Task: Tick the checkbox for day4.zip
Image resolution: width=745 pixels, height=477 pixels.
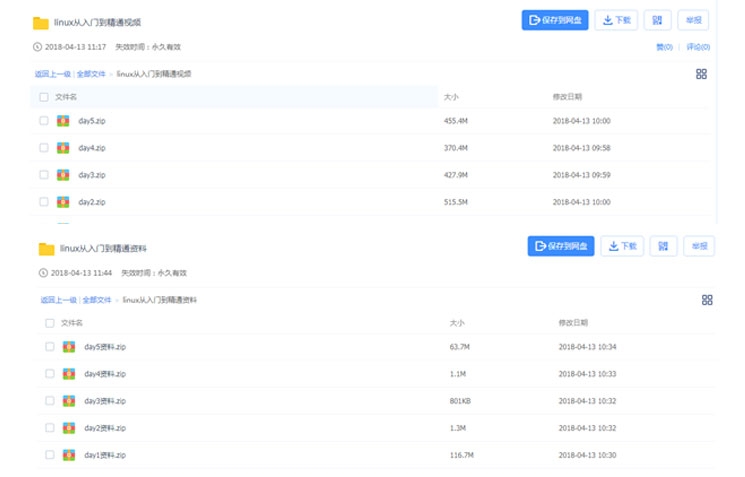Action: coord(44,148)
